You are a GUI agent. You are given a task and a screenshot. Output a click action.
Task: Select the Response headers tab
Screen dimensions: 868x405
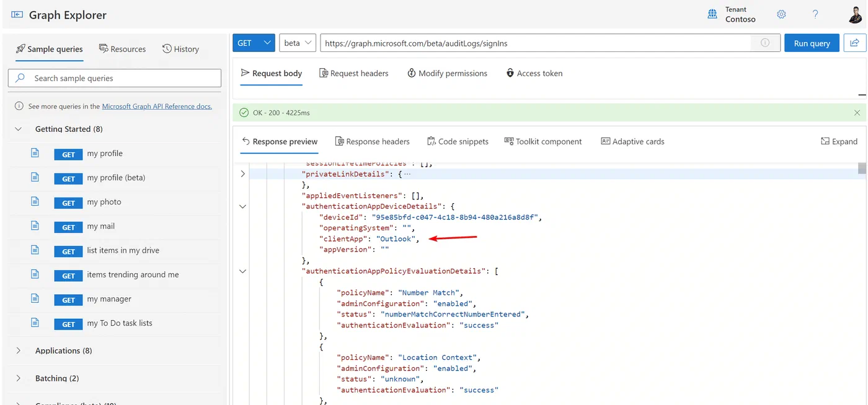pos(372,141)
